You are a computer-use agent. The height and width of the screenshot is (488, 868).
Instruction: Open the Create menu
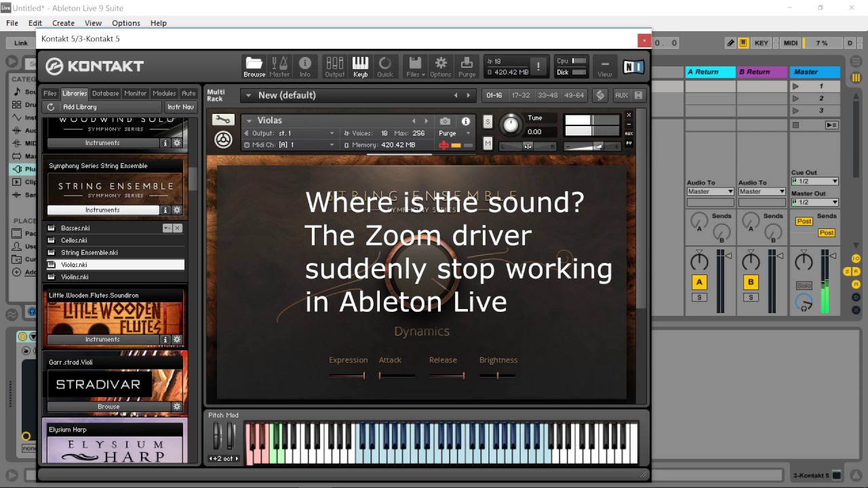(63, 23)
